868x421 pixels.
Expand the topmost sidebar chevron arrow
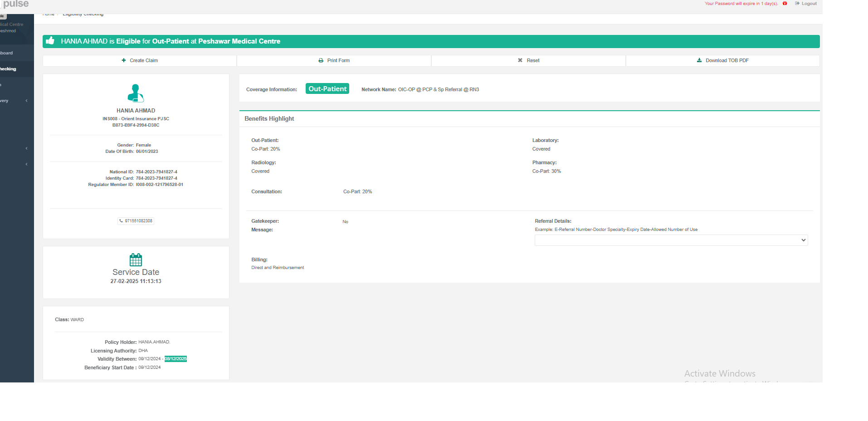pos(27,101)
